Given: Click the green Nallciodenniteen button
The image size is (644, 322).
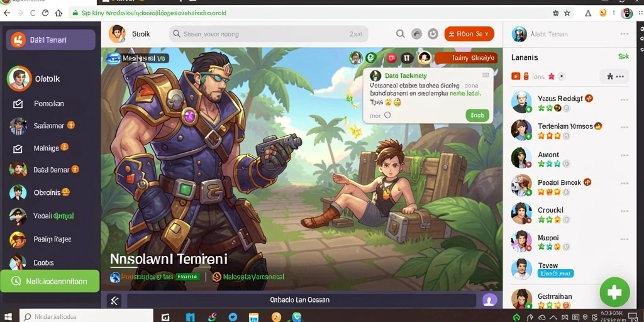Looking at the screenshot, I should [x=50, y=281].
